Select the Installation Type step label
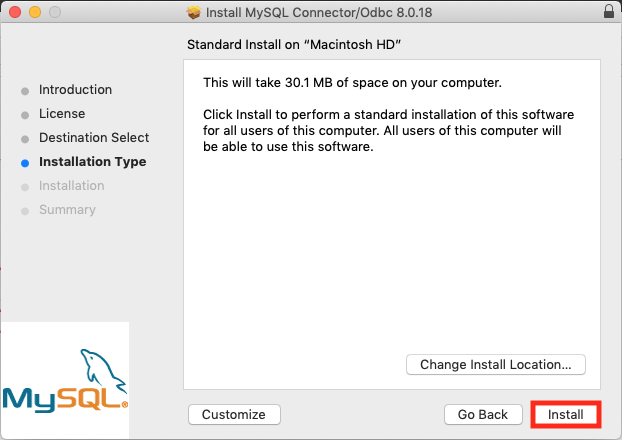Viewport: 622px width, 440px height. click(92, 162)
